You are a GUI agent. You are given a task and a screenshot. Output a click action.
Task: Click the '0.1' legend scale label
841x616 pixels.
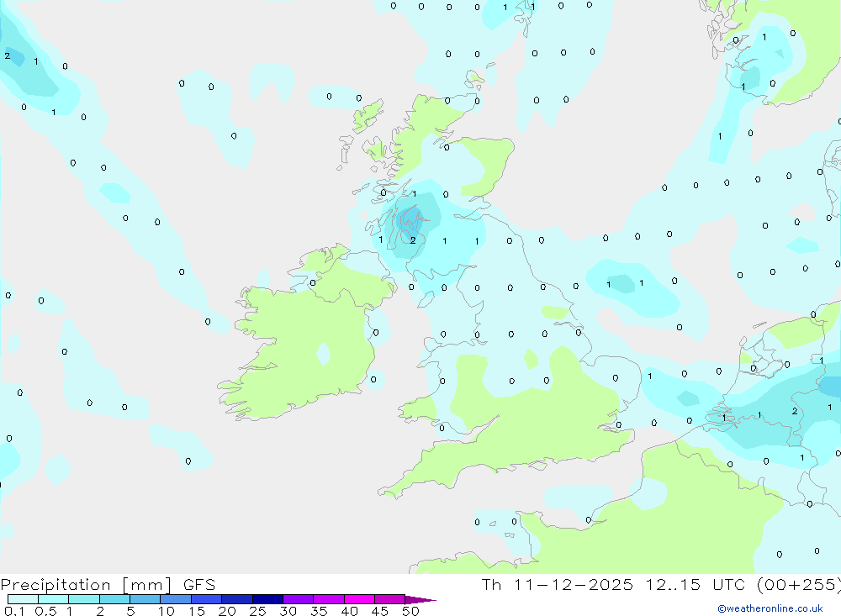pos(14,611)
